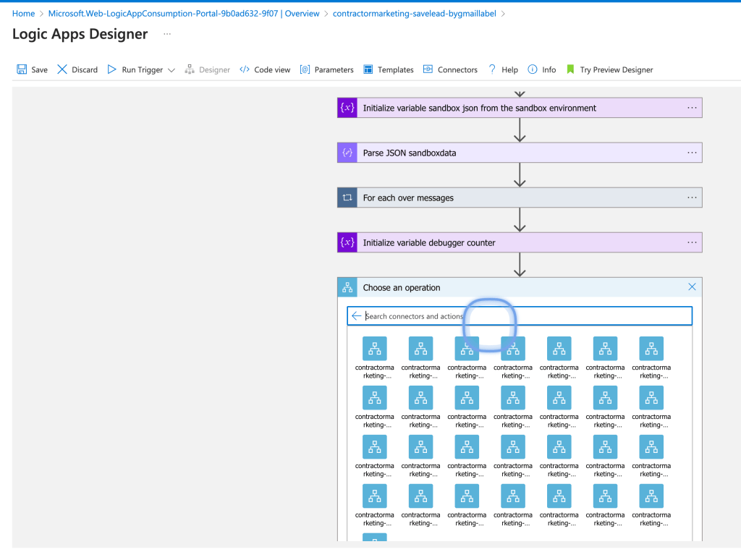
Task: Open ellipsis menu on Initialize variable debugger counter
Action: (692, 243)
